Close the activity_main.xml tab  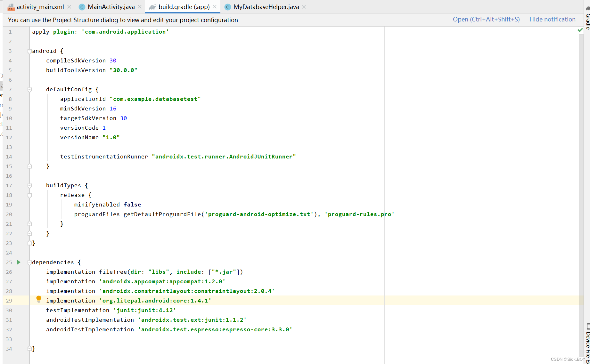[69, 7]
